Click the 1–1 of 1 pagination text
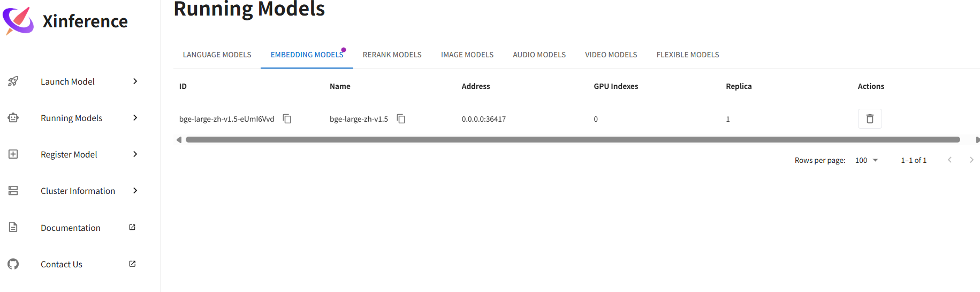This screenshot has width=980, height=292. pyautogui.click(x=914, y=160)
